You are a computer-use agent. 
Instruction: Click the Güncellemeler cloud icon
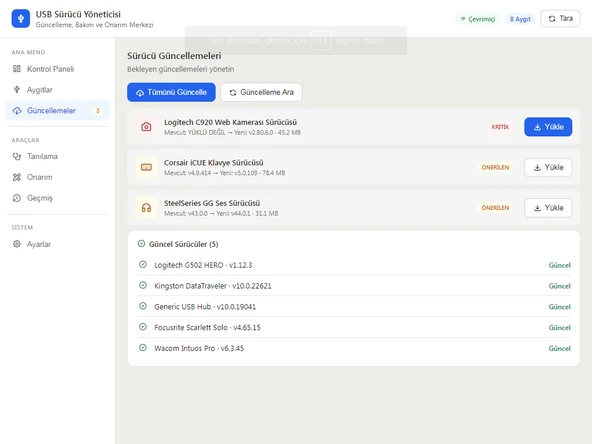17,111
